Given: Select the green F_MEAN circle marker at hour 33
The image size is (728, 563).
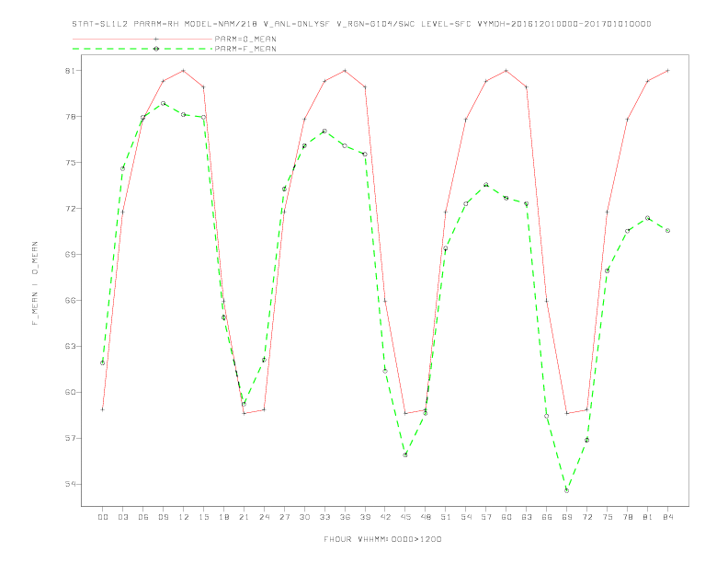Looking at the screenshot, I should (324, 131).
